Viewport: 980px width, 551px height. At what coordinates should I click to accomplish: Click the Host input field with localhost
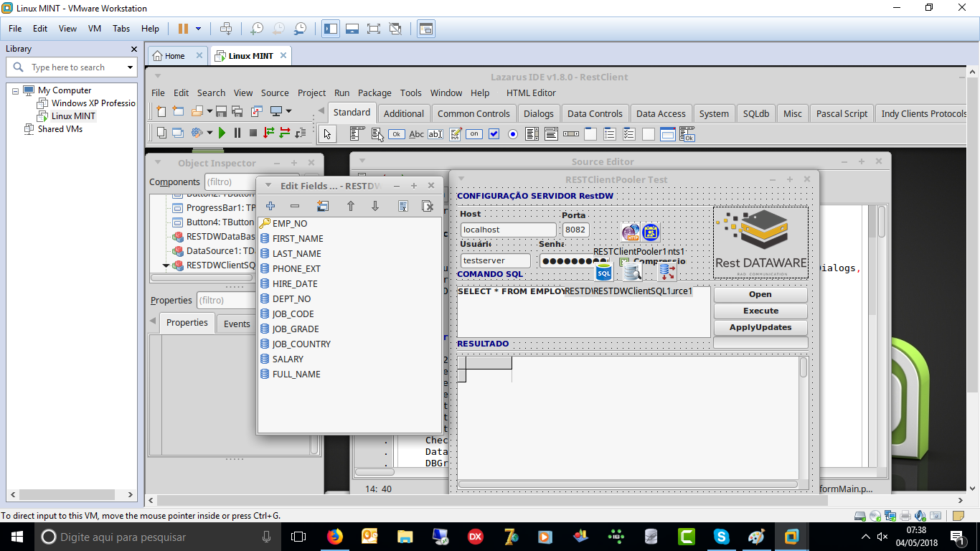(508, 230)
